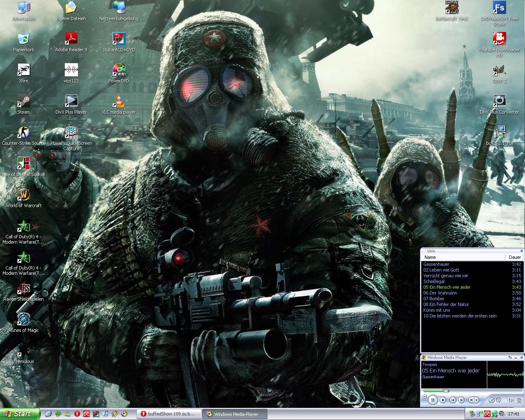Select the track Gassenhauer in the list
The width and height of the screenshot is (525, 420).
pyautogui.click(x=472, y=264)
